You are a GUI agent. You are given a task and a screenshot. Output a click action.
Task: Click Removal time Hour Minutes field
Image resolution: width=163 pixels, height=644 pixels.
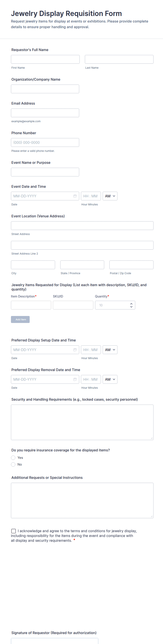tap(91, 379)
